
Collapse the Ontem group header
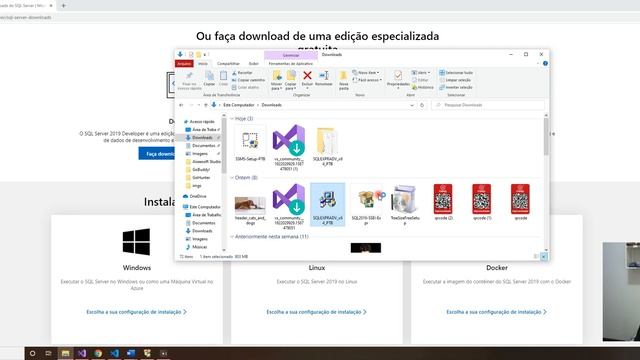(232, 178)
